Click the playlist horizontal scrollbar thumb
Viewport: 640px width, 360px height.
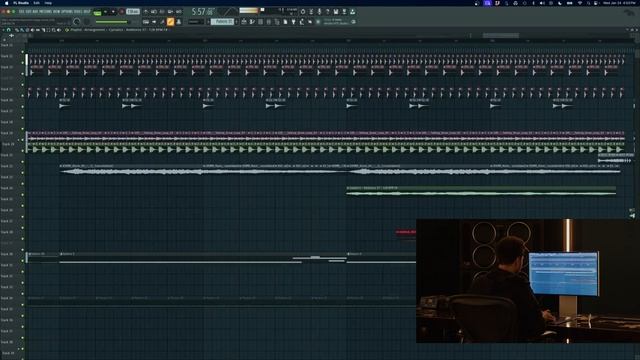[x=501, y=36]
